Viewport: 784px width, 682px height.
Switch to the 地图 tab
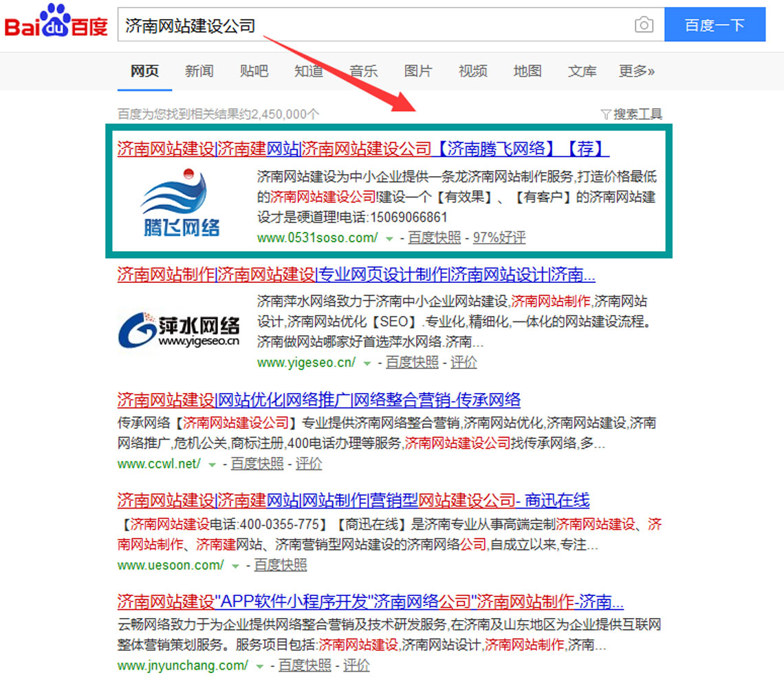click(527, 71)
